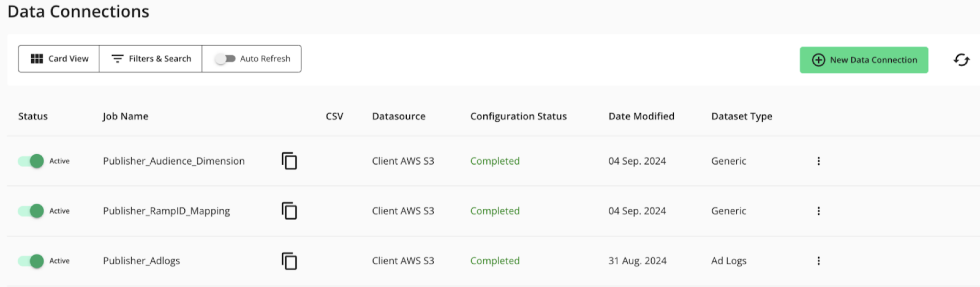The width and height of the screenshot is (980, 287).
Task: Create a New Data Connection
Action: pyautogui.click(x=864, y=60)
